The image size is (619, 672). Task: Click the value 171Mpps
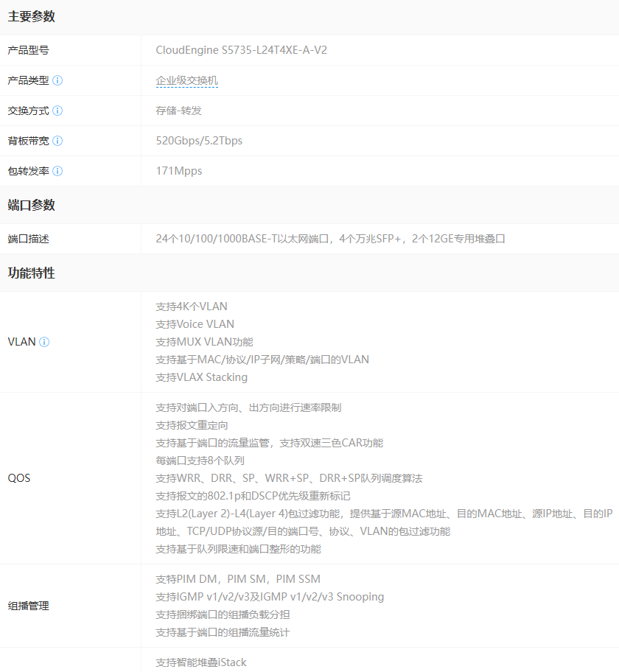pyautogui.click(x=179, y=171)
